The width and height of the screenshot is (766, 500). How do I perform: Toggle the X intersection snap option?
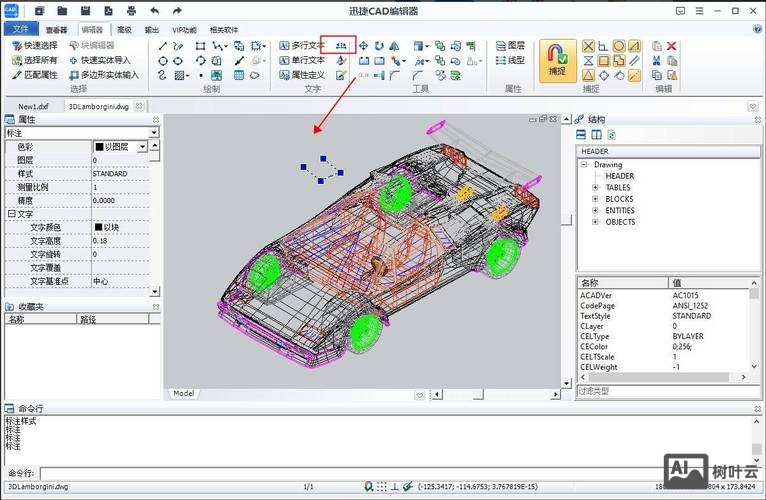[x=588, y=46]
